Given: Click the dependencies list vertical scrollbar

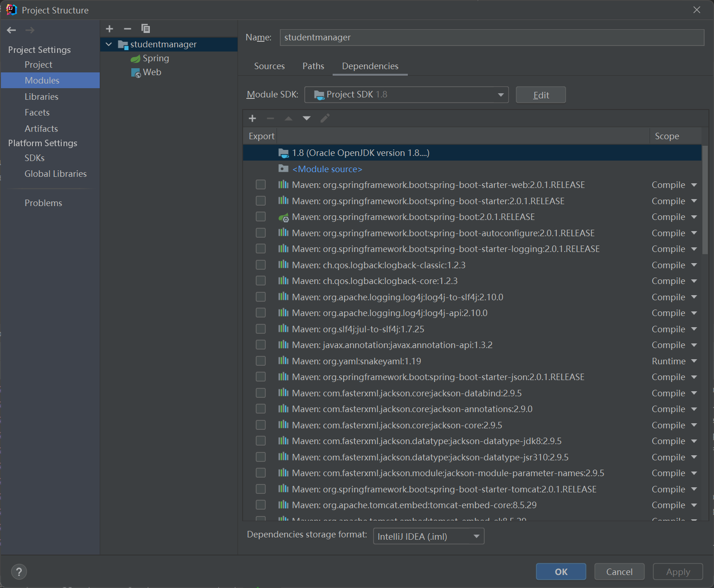Looking at the screenshot, I should [x=705, y=200].
